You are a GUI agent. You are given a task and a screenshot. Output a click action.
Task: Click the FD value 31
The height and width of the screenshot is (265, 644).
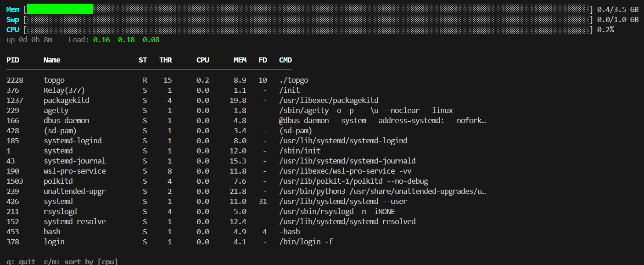tap(263, 202)
